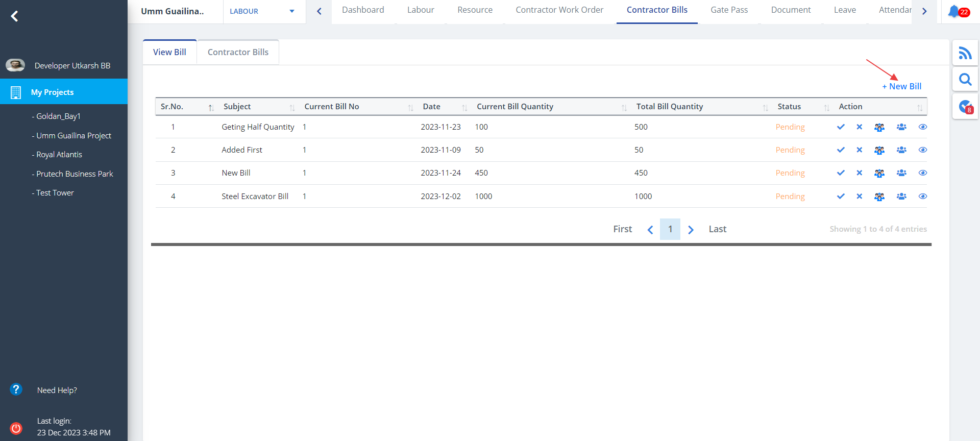The height and width of the screenshot is (441, 980).
Task: View New Bill row with eye icon
Action: pyautogui.click(x=922, y=173)
